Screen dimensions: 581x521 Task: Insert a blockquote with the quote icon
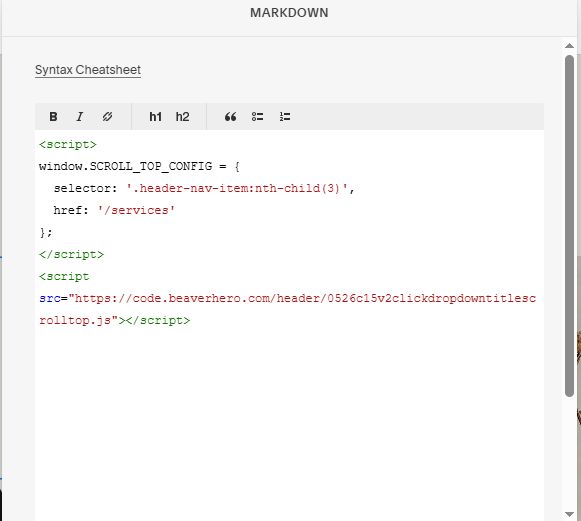230,117
